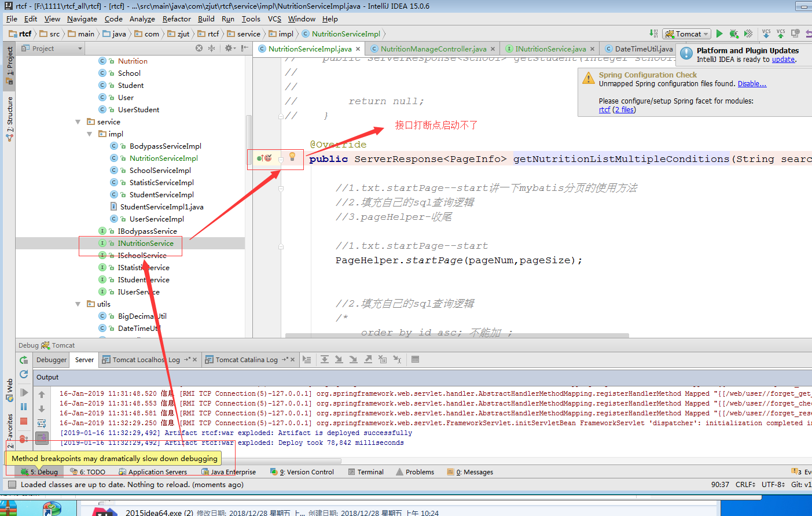Image resolution: width=812 pixels, height=516 pixels.
Task: Collapse the service folder in the tree
Action: pos(78,121)
